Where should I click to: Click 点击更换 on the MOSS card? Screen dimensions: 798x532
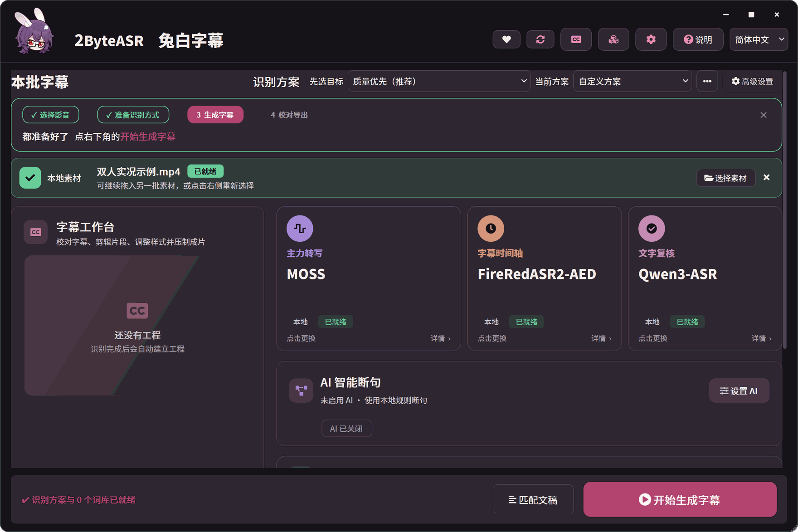[x=301, y=338]
